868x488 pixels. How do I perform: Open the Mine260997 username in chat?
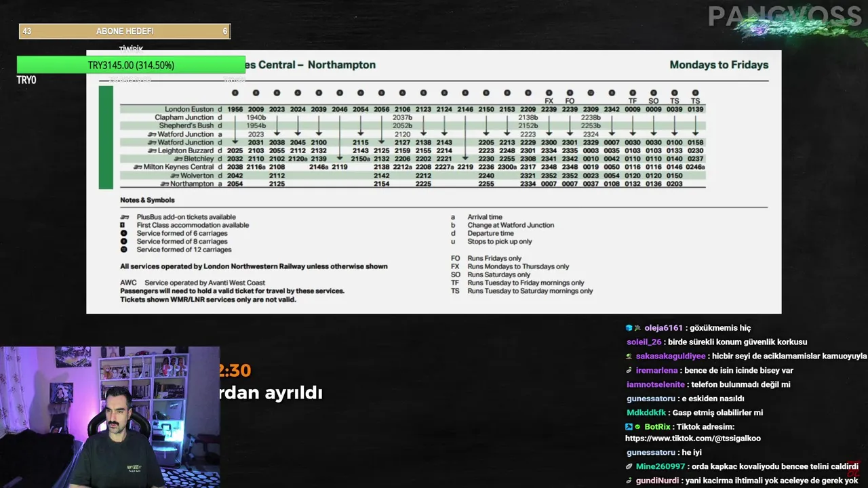click(660, 467)
